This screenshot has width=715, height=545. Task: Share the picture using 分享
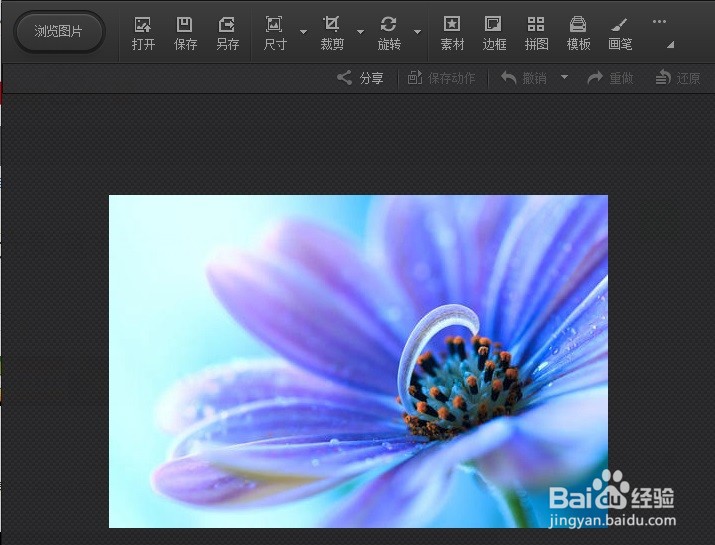tap(360, 78)
